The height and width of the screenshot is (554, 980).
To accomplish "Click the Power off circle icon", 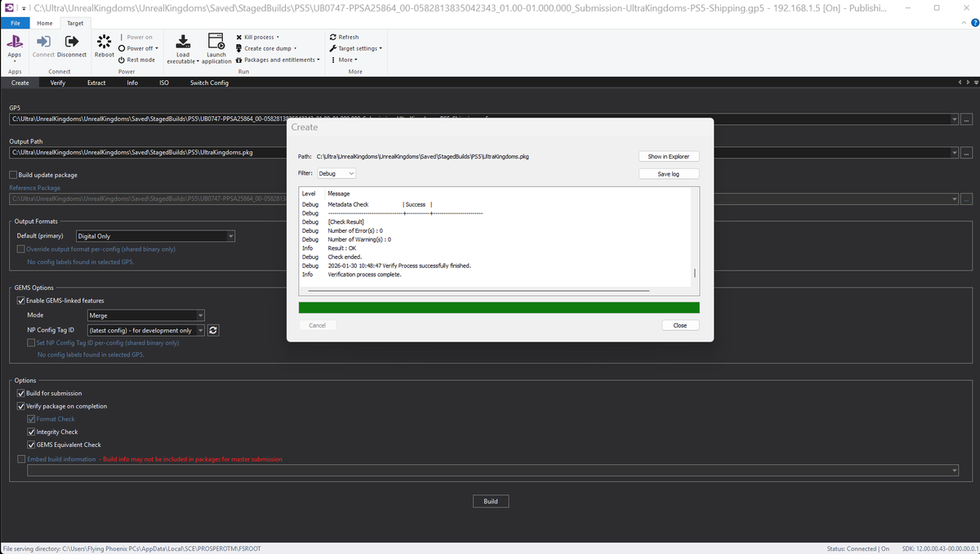I will 122,48.
